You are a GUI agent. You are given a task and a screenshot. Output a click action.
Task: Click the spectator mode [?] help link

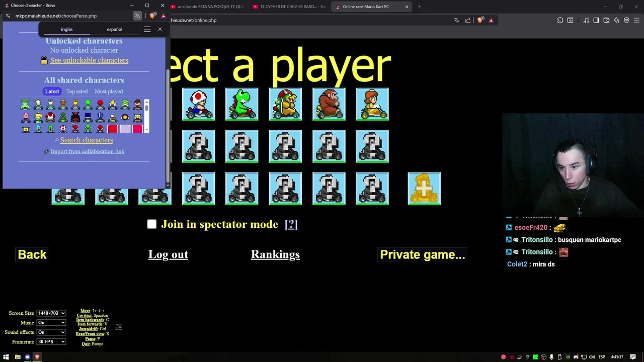click(291, 224)
